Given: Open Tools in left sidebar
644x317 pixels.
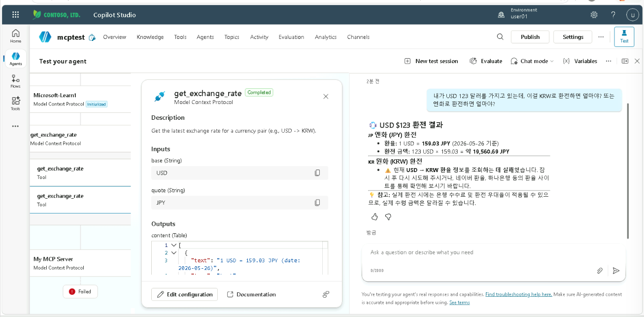Looking at the screenshot, I should tap(16, 103).
